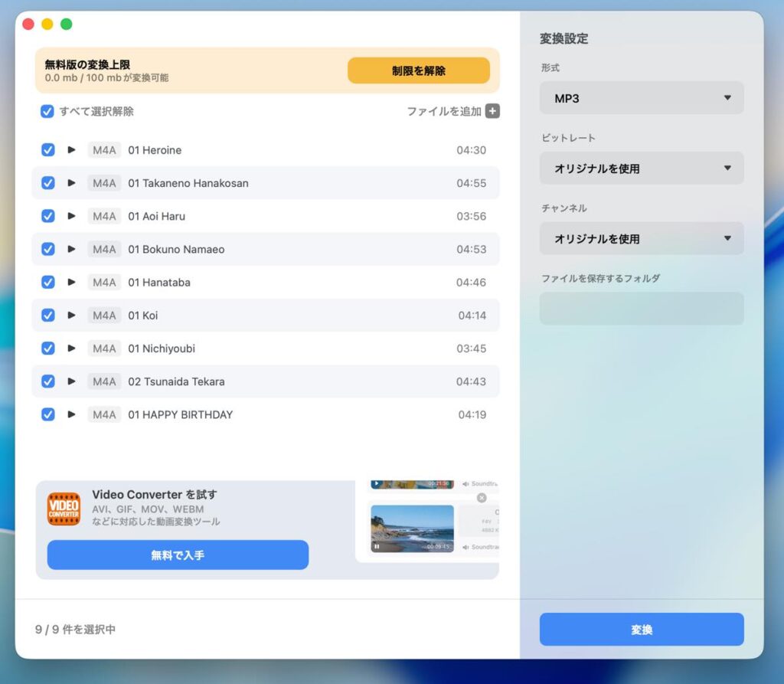Image resolution: width=784 pixels, height=684 pixels.
Task: Play preview of 01 Koi track
Action: click(x=71, y=315)
